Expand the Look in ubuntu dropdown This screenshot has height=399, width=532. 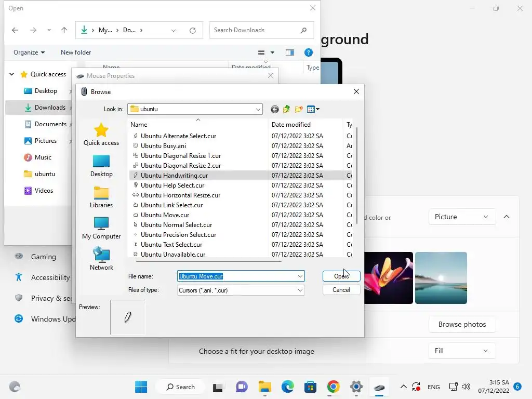pyautogui.click(x=258, y=109)
